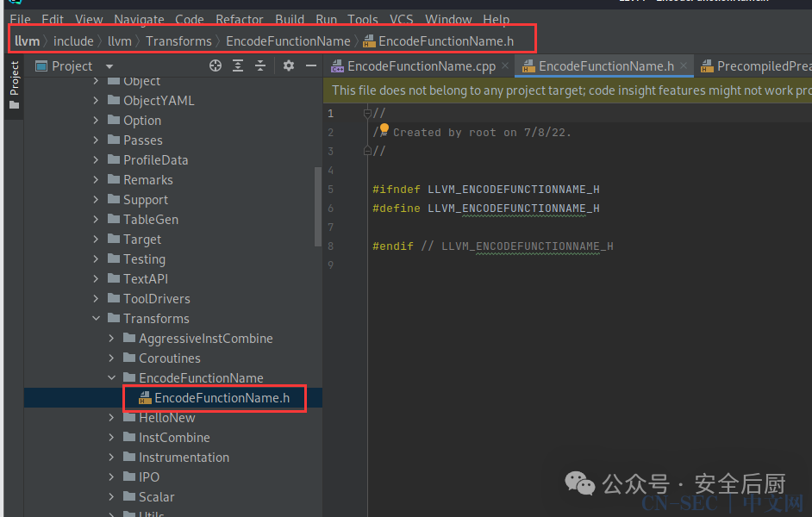The width and height of the screenshot is (812, 517).
Task: Open the Build menu
Action: [290, 20]
